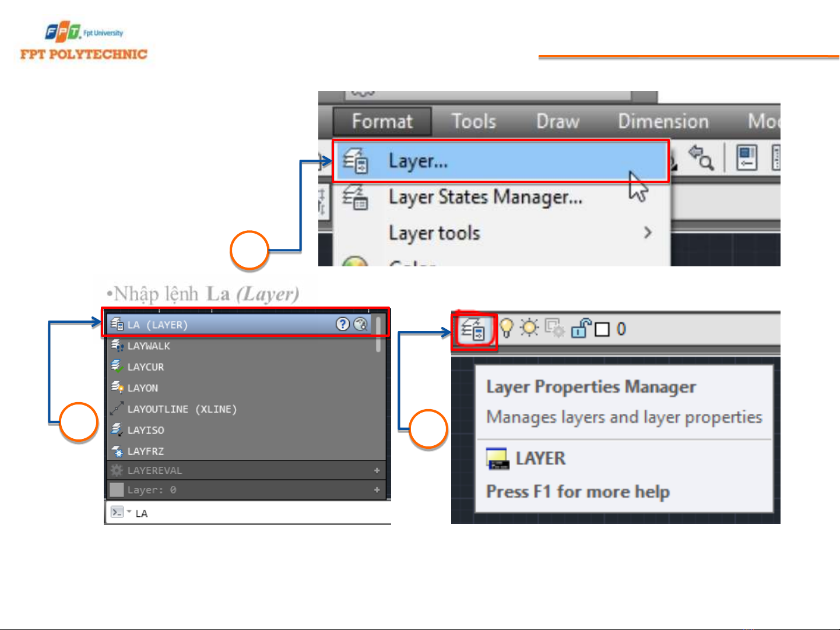Open the Format menu
840x630 pixels.
(x=382, y=121)
